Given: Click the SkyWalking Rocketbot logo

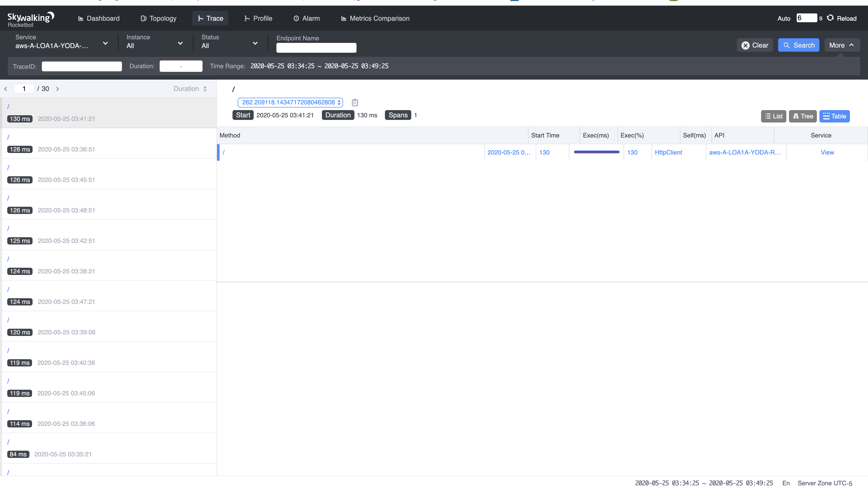Looking at the screenshot, I should (x=30, y=19).
